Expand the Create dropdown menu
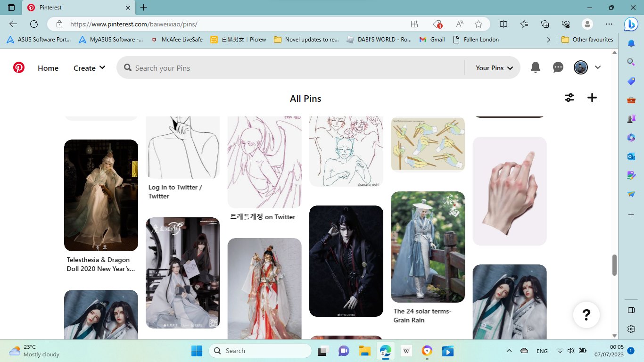The width and height of the screenshot is (644, 362). pos(89,68)
